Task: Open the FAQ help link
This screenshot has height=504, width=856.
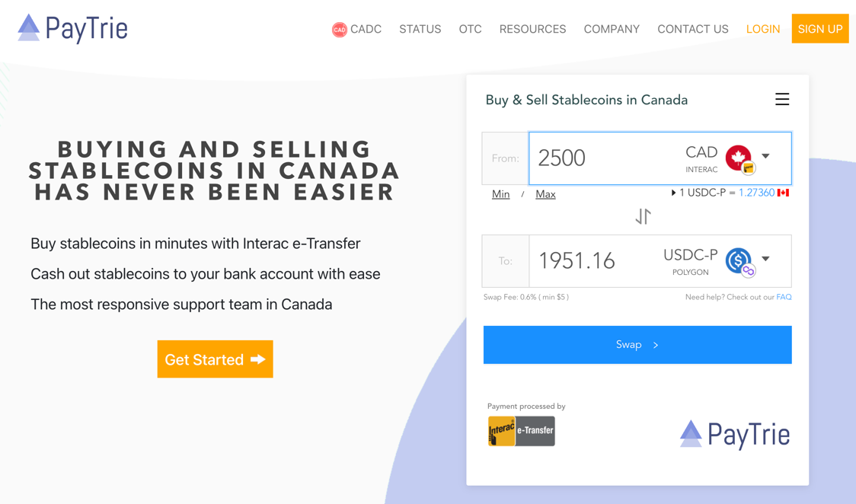Action: click(784, 297)
